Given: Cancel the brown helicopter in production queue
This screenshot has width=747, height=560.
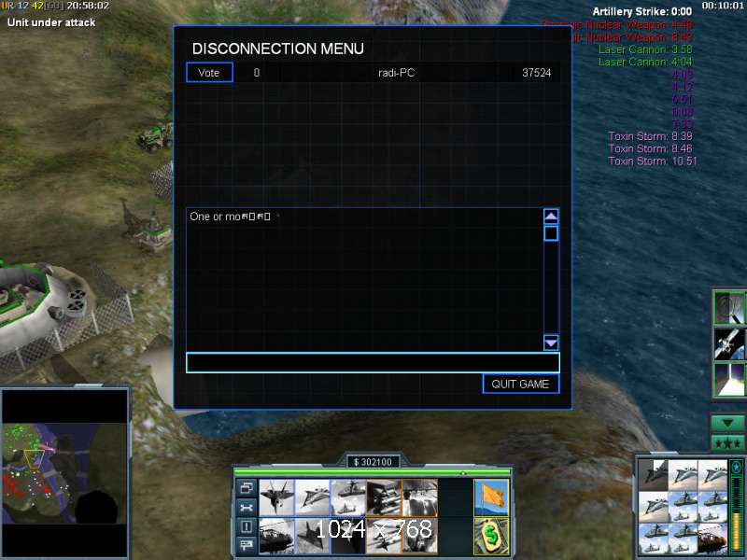Looking at the screenshot, I should tap(712, 539).
